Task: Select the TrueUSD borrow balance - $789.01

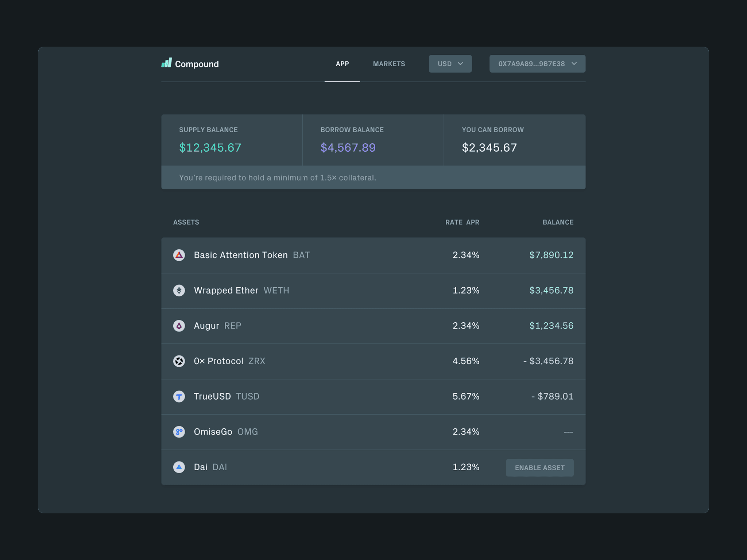Action: click(x=552, y=397)
